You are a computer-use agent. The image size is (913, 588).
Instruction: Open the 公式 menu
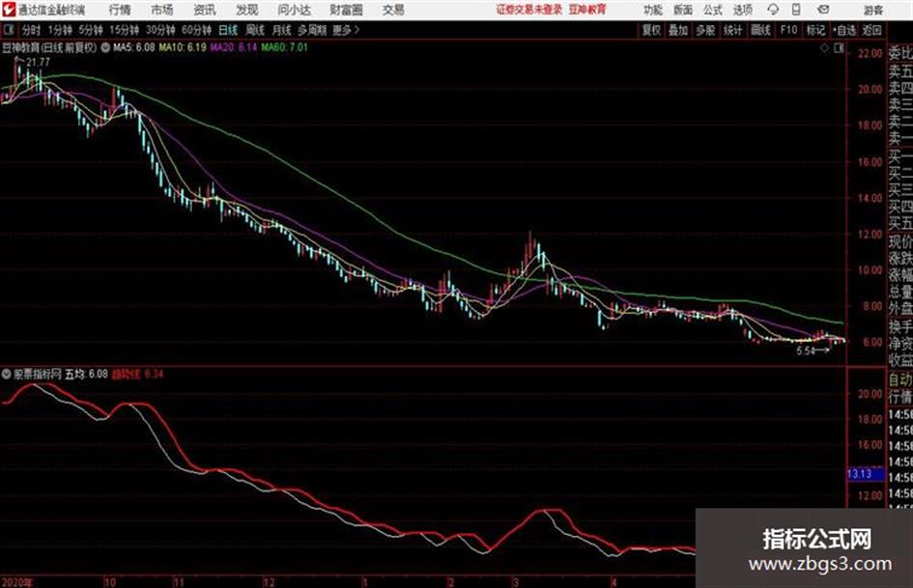pos(713,10)
